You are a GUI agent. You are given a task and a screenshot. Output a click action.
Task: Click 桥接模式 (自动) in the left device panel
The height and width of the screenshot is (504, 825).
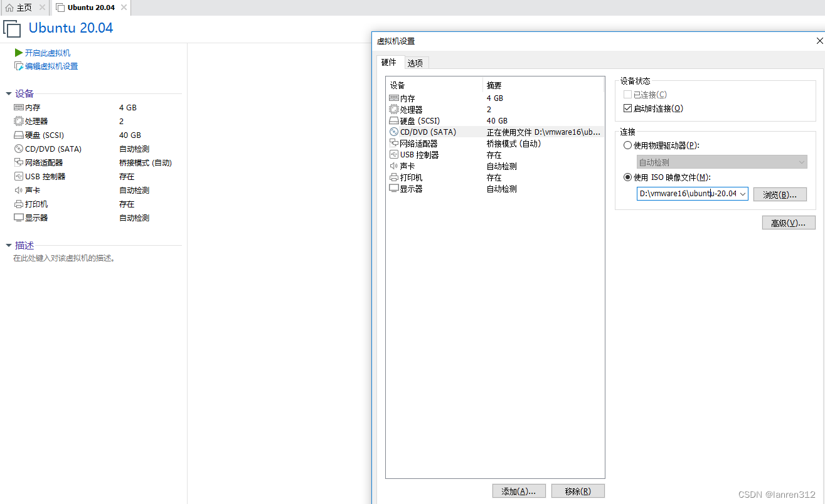coord(146,163)
